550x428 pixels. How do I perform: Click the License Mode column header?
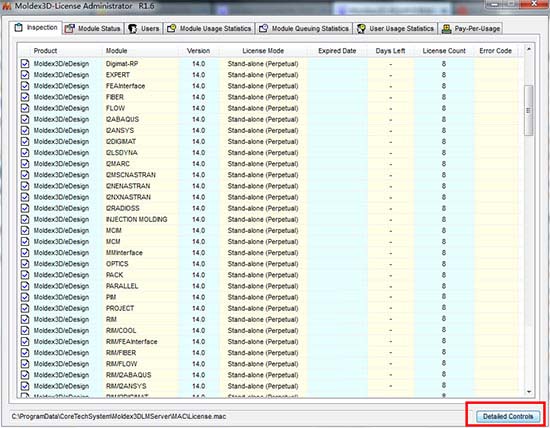pos(263,51)
